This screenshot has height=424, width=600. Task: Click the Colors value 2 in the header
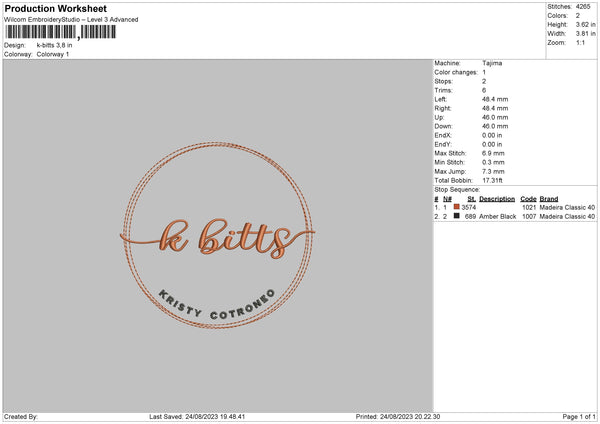(x=578, y=16)
